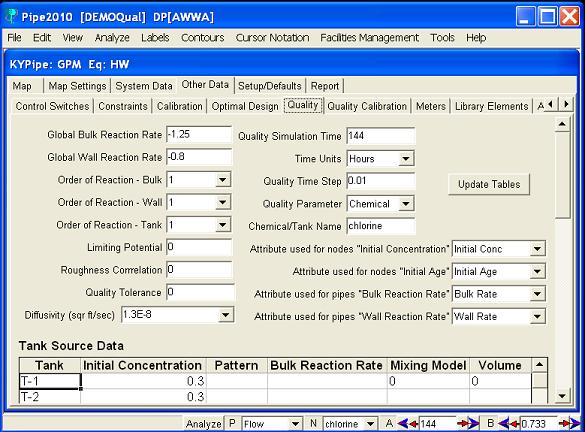Select the T-1 tank cell
The image size is (585, 432).
coord(50,381)
